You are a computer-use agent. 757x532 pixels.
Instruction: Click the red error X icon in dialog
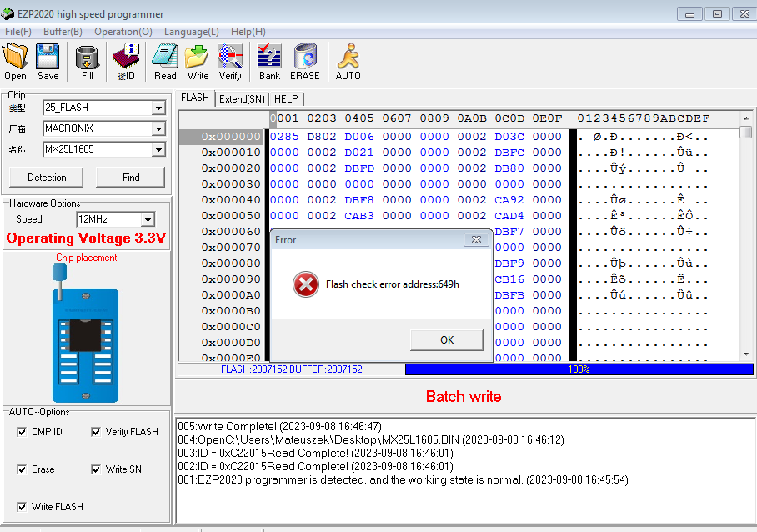306,284
